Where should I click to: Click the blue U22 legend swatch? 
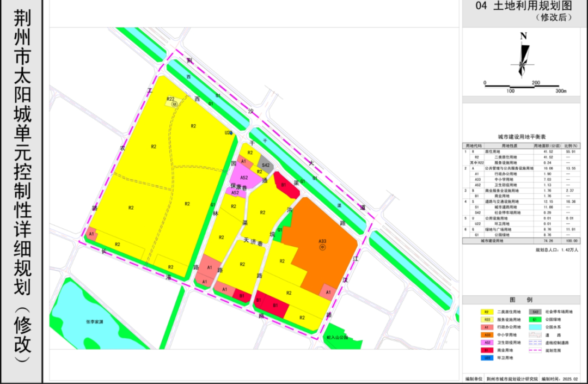[484, 358]
